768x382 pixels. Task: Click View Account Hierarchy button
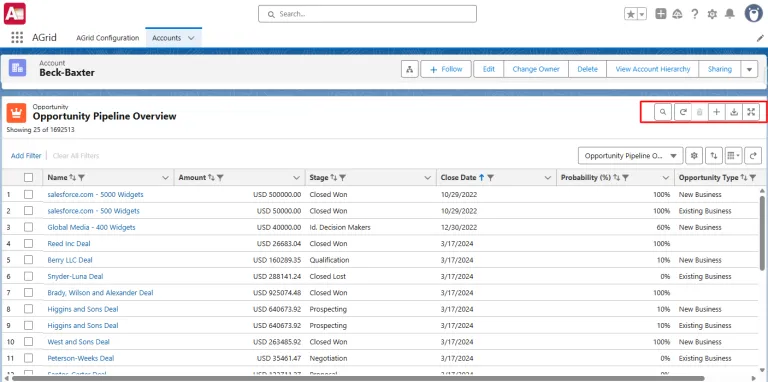[x=653, y=69]
